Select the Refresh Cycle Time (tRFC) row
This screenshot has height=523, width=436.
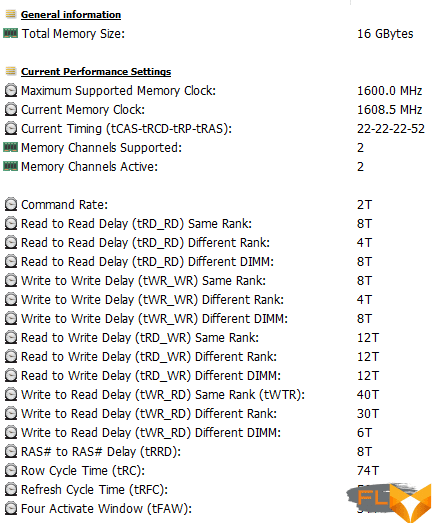click(215, 490)
